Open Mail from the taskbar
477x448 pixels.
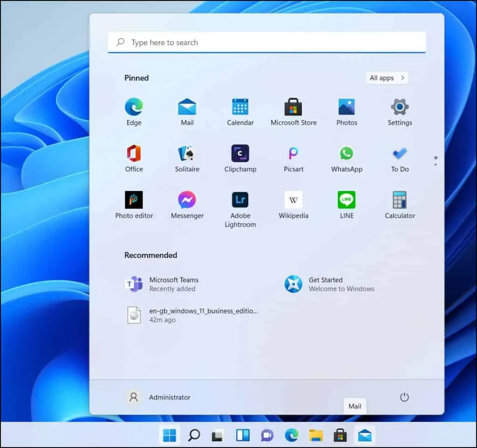365,435
